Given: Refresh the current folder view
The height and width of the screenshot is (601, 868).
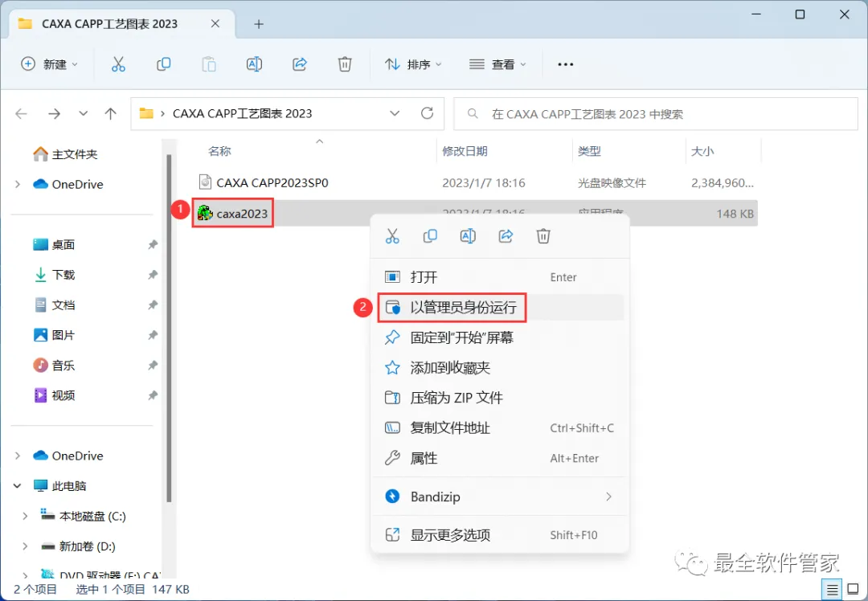Looking at the screenshot, I should tap(427, 113).
